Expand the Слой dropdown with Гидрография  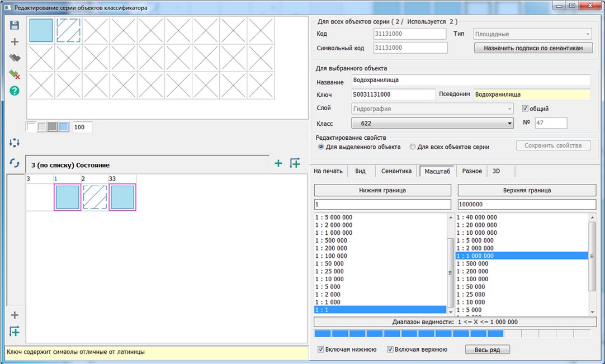[x=432, y=108]
